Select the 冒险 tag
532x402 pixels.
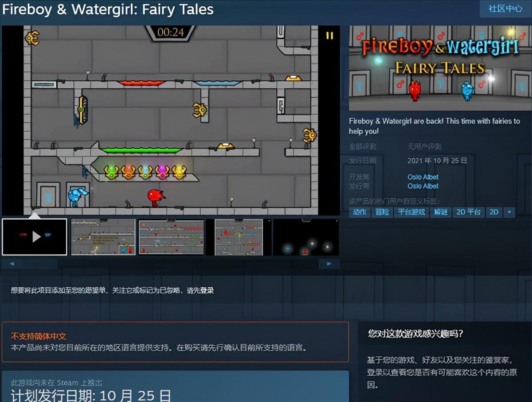[x=382, y=212]
